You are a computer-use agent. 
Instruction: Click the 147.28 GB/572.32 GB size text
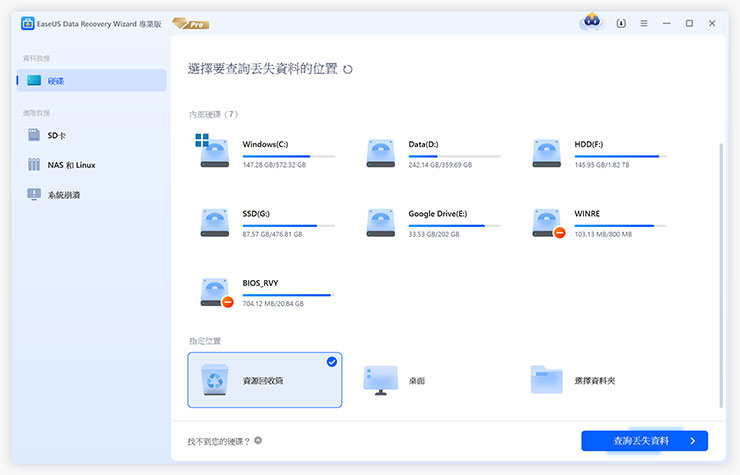(x=274, y=165)
